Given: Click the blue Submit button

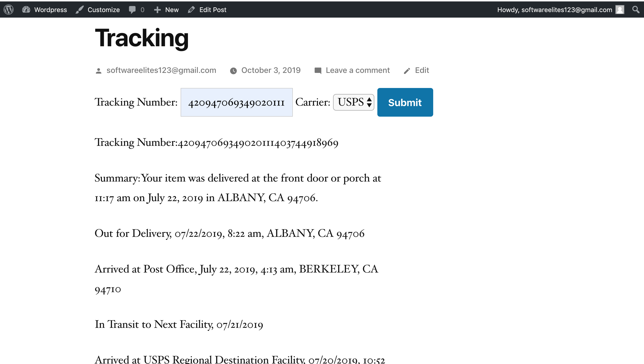Looking at the screenshot, I should (x=405, y=102).
